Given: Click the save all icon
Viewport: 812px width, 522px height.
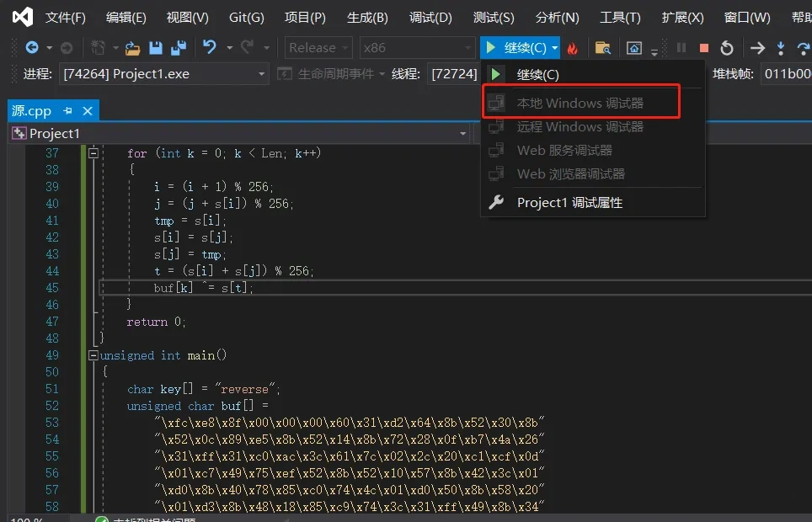Looking at the screenshot, I should point(179,48).
